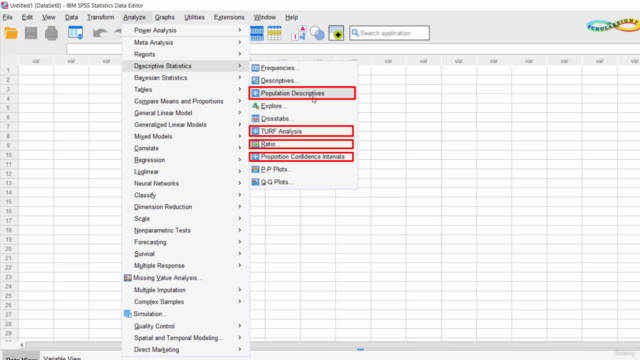Choose the Explore submenu item

[303, 106]
